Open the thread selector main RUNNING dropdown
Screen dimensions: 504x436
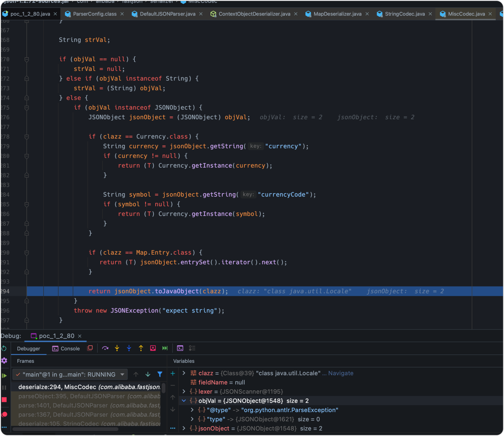pos(70,375)
